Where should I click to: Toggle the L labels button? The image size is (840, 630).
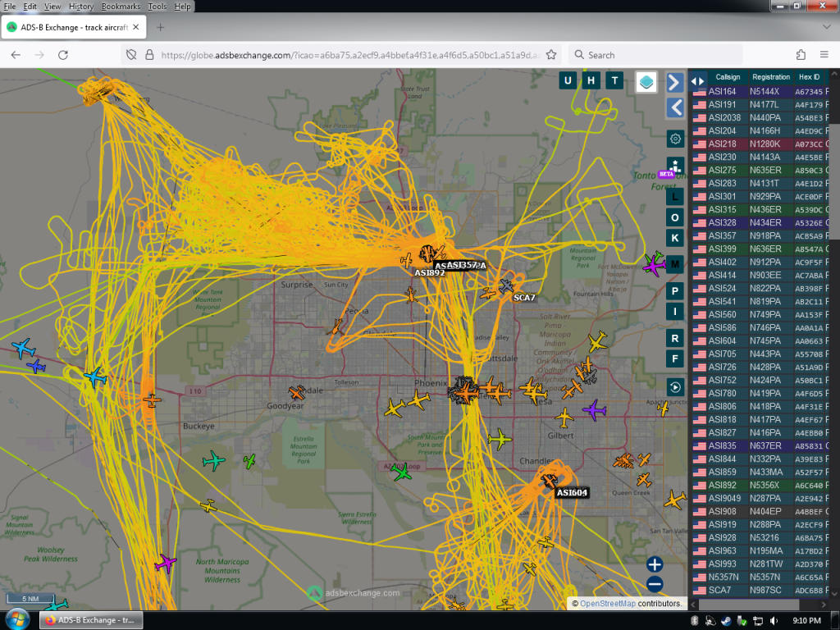675,197
